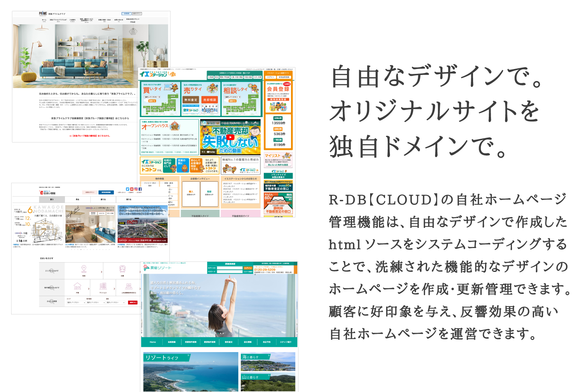Image resolution: width=588 pixels, height=392 pixels.
Task: Click the ログイン button on the イエステーション会員サイト
Action: click(270, 77)
